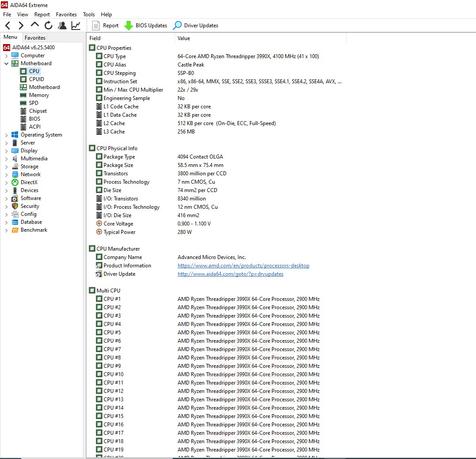Expand the Display tree node
The height and width of the screenshot is (459, 476).
(x=6, y=151)
